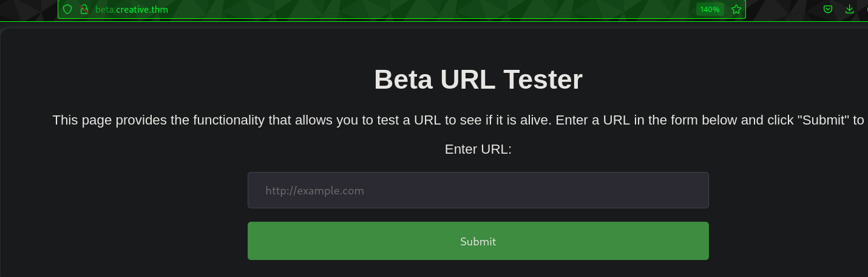Screen dimensions: 868x277
Task: Click empty address bar space left of 140%
Action: (x=425, y=9)
